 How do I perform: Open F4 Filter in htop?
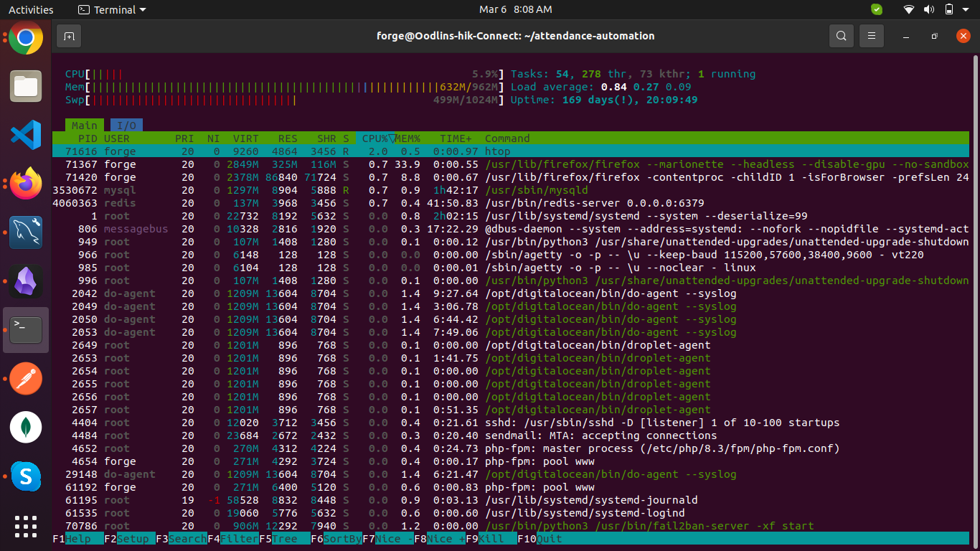pos(233,539)
